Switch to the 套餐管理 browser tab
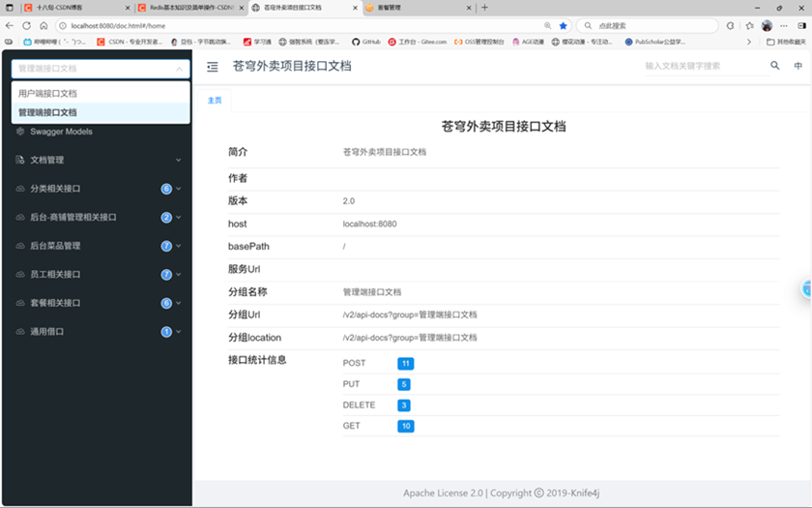Viewport: 812px width, 508px height. [x=419, y=8]
